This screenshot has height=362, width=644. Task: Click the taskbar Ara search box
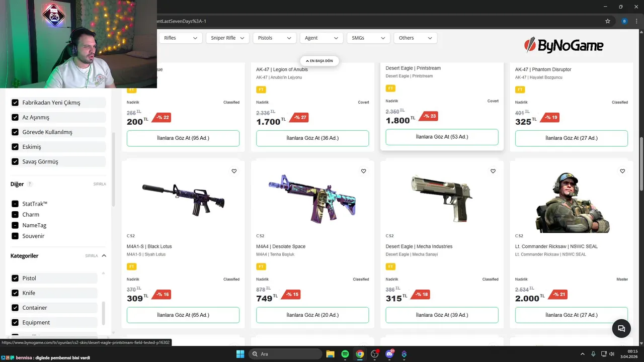pyautogui.click(x=286, y=354)
